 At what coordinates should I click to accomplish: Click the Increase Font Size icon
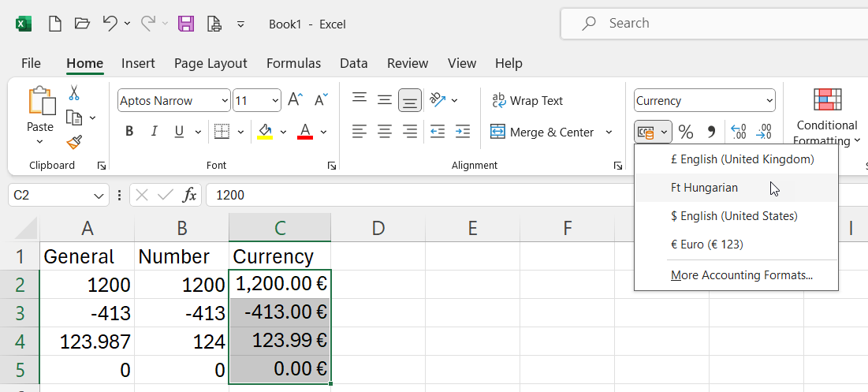(x=295, y=100)
